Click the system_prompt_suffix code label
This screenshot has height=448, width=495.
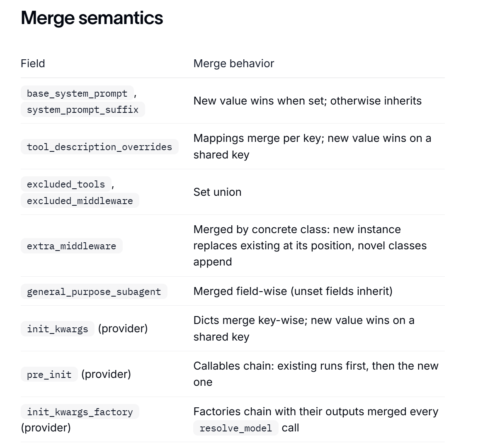(x=83, y=110)
